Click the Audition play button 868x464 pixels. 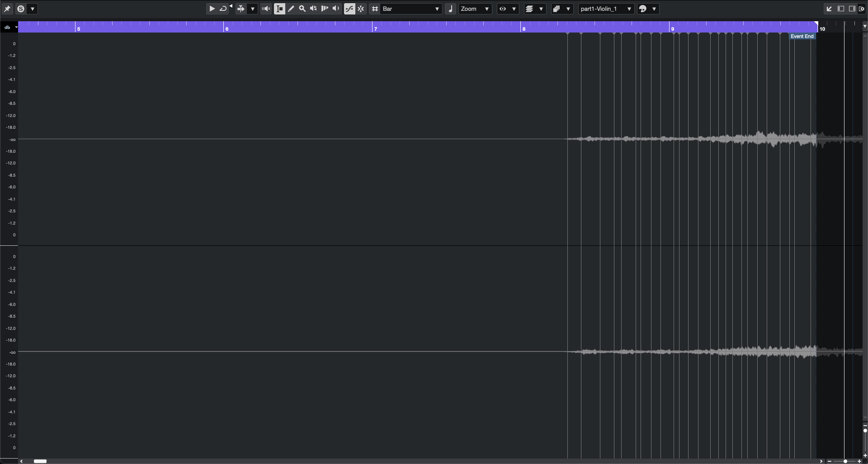pos(212,9)
